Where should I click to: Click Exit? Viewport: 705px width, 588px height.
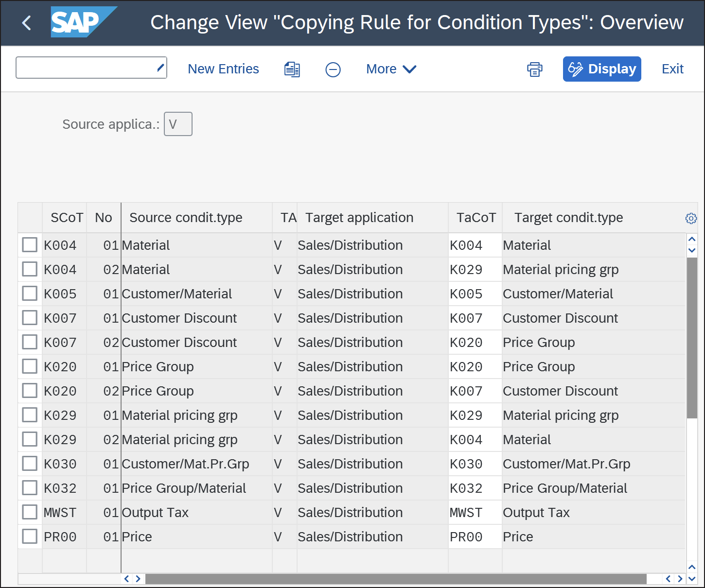(673, 69)
